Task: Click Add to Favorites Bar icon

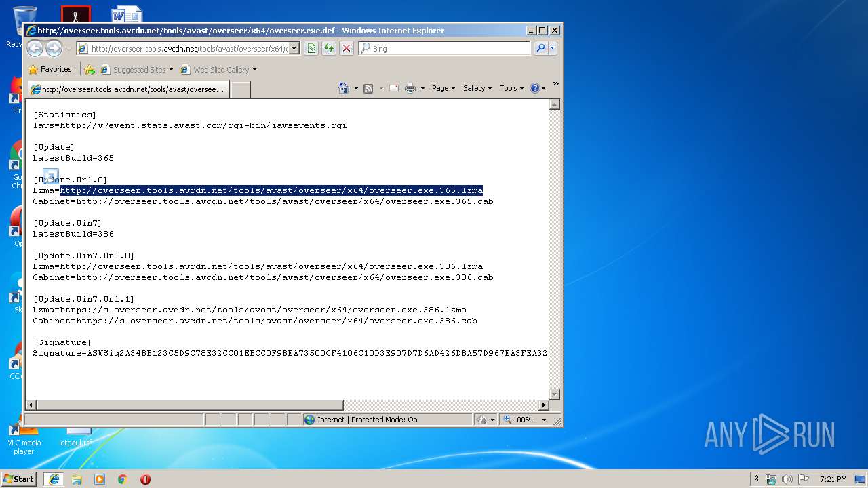Action: [90, 69]
